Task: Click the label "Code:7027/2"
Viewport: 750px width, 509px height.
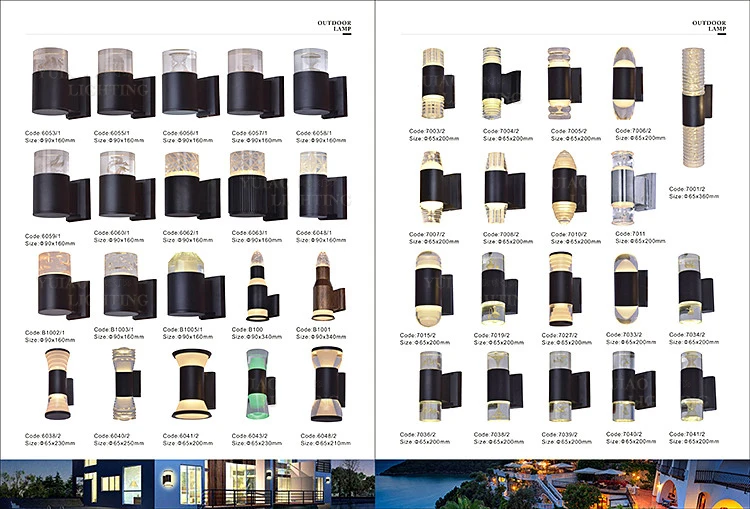Action: point(560,335)
